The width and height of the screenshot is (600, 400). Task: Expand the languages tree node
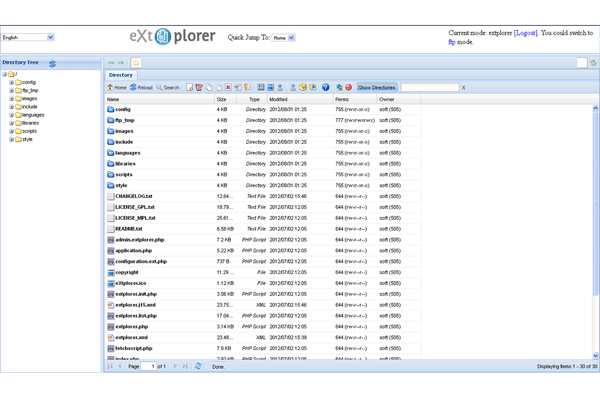tap(12, 115)
